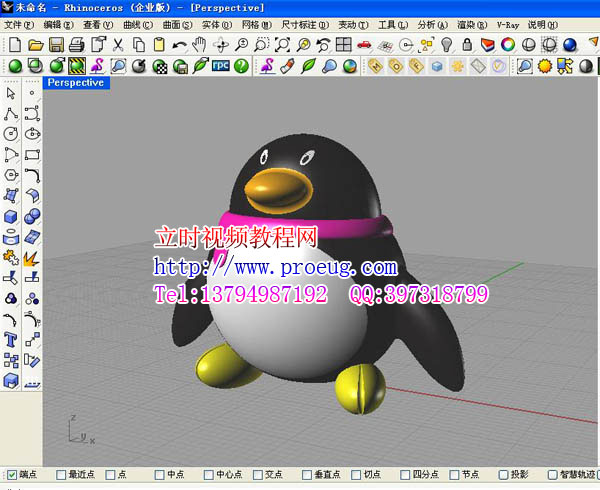
Task: Click the yellow sun light icon
Action: point(545,66)
